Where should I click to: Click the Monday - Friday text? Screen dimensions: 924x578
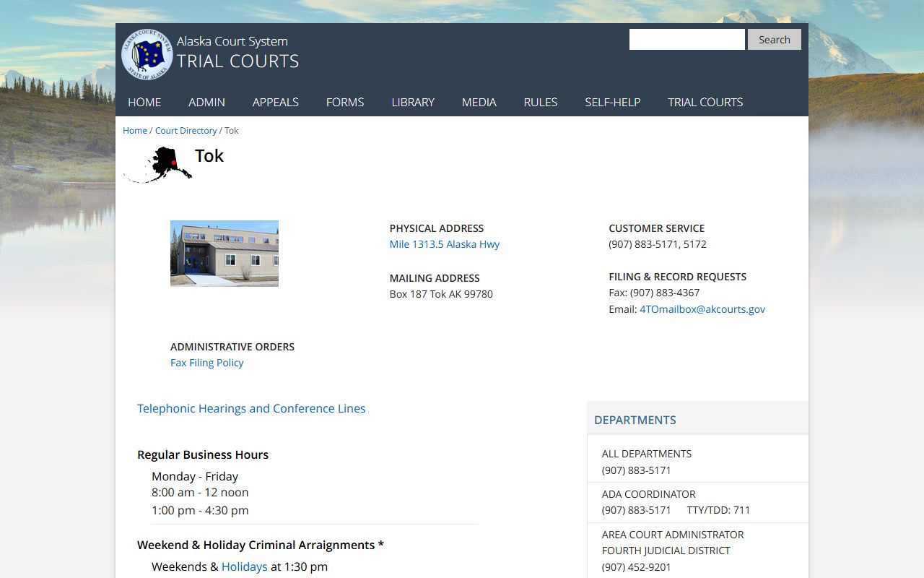coord(195,476)
